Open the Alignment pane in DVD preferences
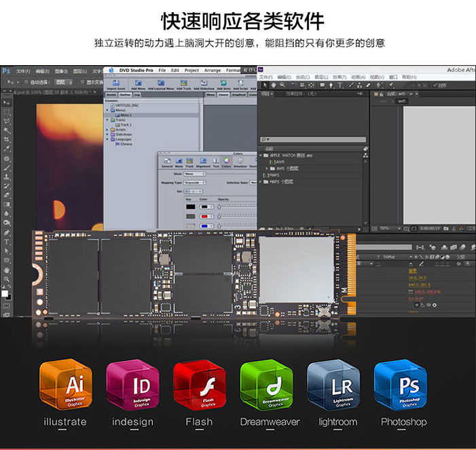Image resolution: width=476 pixels, height=450 pixels. [x=203, y=163]
